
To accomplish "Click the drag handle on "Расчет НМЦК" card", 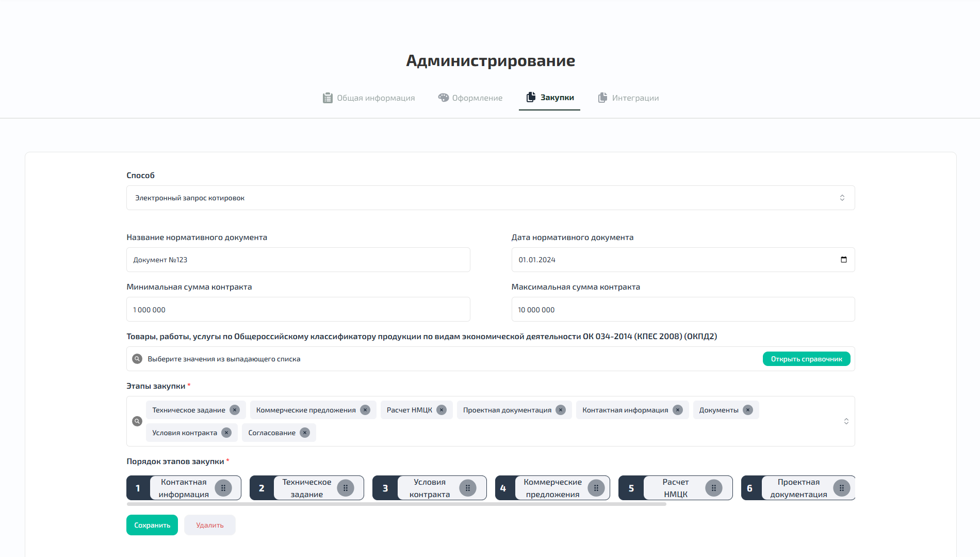I will (714, 487).
